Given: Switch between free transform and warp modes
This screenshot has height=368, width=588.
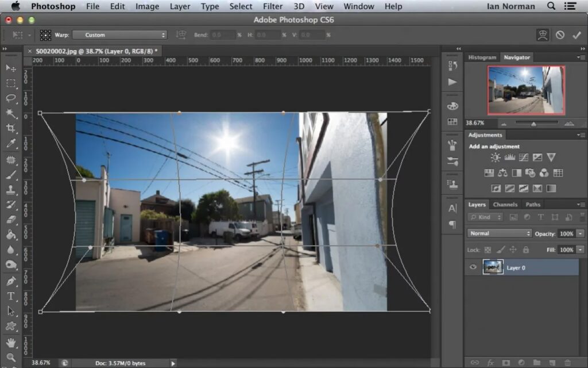Looking at the screenshot, I should point(542,35).
